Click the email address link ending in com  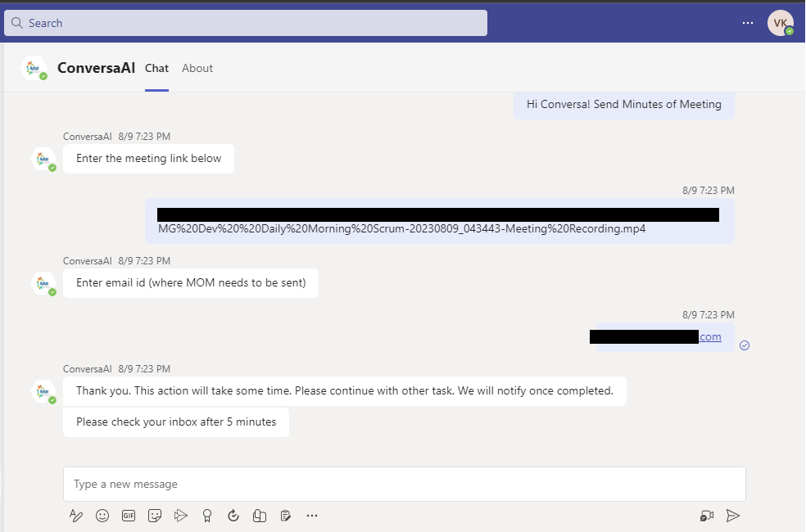click(x=710, y=337)
